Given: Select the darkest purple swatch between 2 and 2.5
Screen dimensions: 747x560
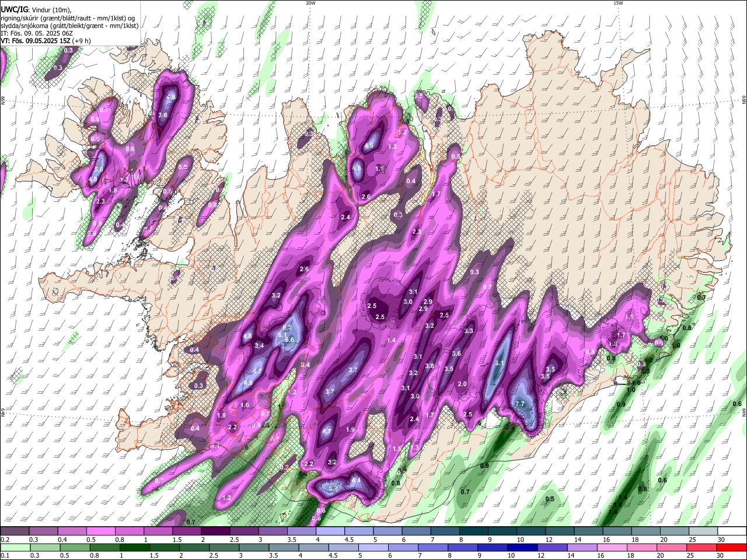Looking at the screenshot, I should (x=215, y=531).
